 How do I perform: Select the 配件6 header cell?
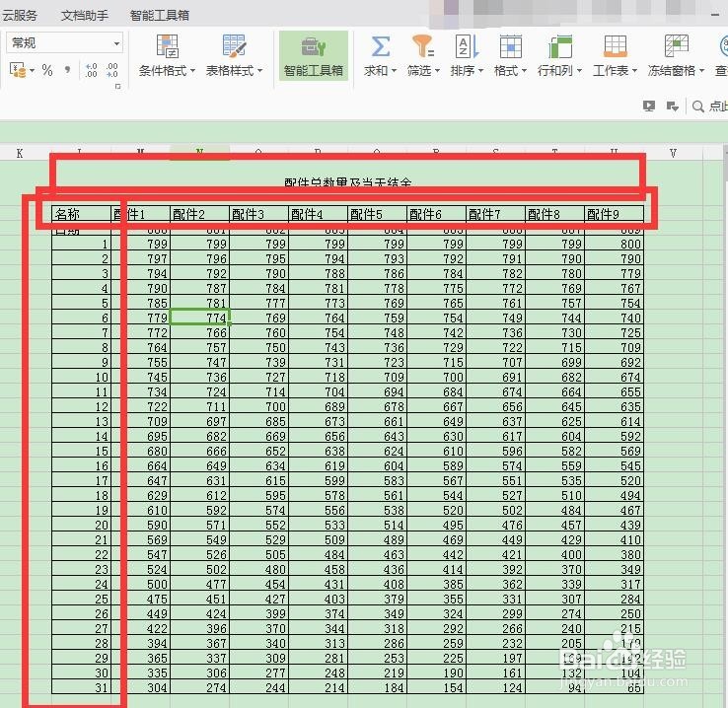(x=436, y=214)
